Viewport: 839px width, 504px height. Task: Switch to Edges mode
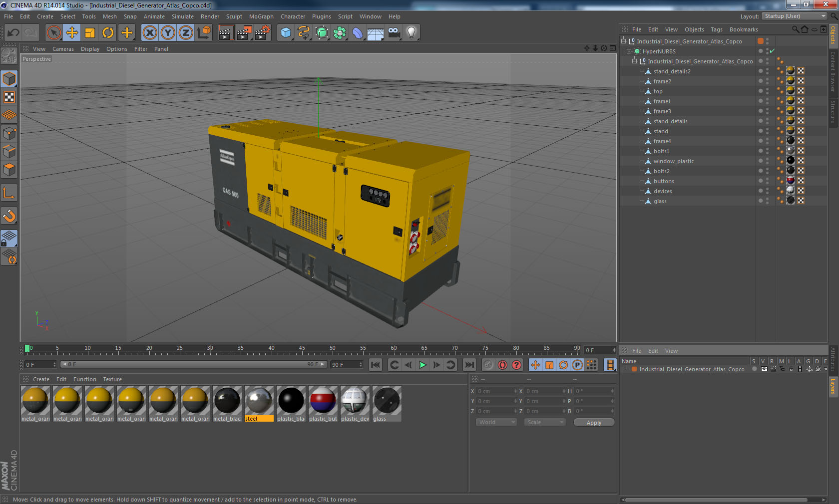(x=9, y=152)
